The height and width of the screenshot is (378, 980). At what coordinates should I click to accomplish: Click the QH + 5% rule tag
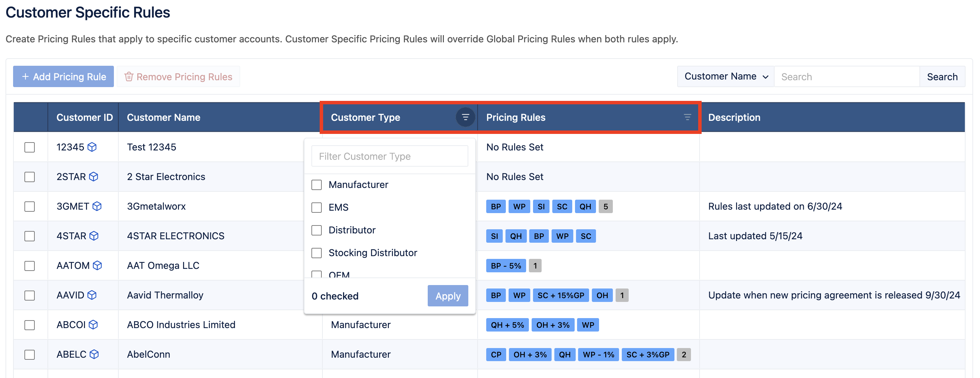pyautogui.click(x=507, y=325)
